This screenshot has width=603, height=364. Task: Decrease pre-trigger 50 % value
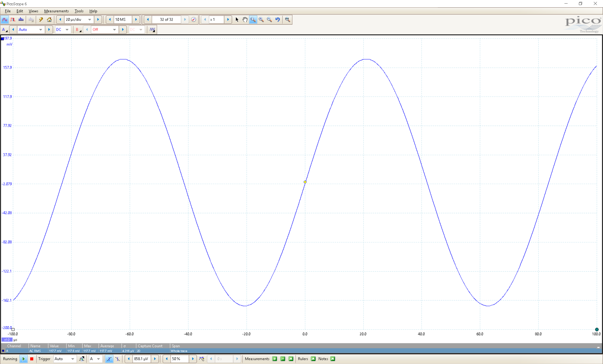click(x=167, y=359)
